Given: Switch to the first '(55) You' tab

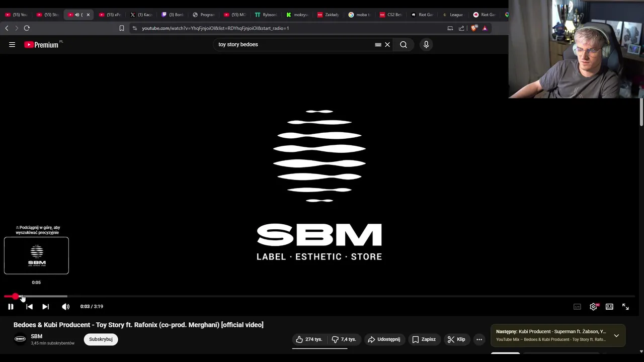Looking at the screenshot, I should (16, 15).
